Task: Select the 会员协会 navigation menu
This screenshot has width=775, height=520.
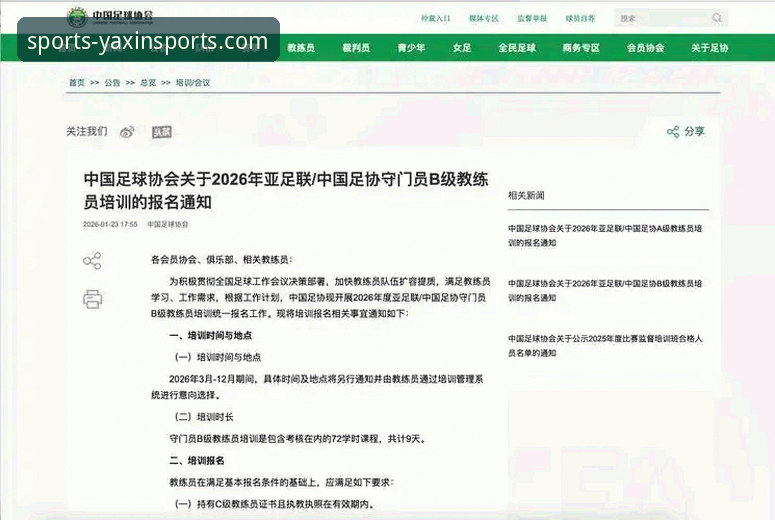Action: tap(646, 48)
